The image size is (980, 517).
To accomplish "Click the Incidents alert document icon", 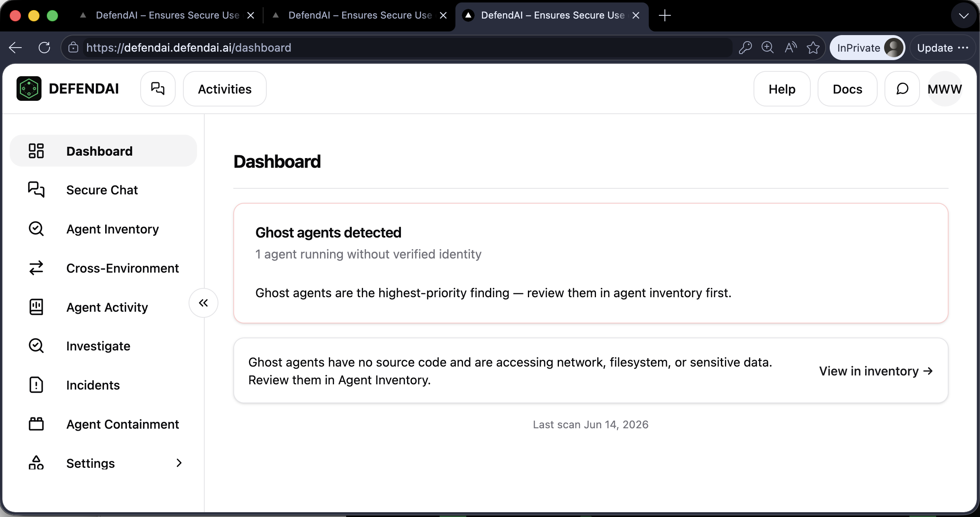I will [x=36, y=385].
